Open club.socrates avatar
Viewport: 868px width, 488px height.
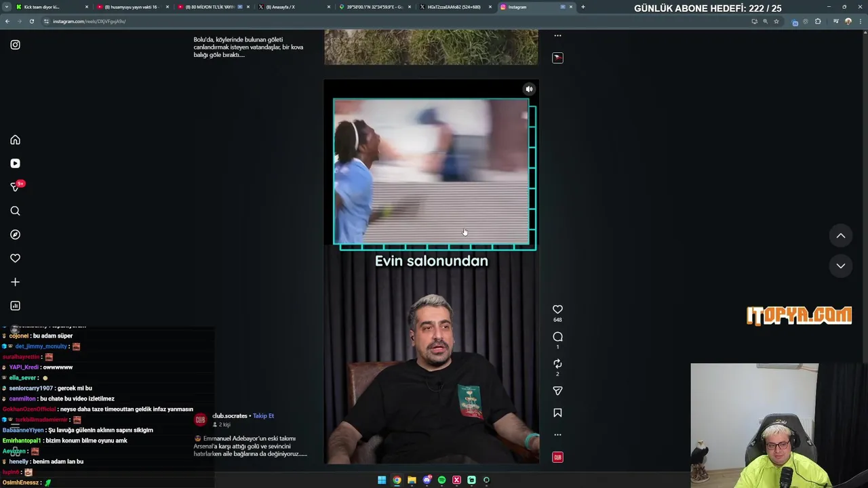pyautogui.click(x=200, y=420)
